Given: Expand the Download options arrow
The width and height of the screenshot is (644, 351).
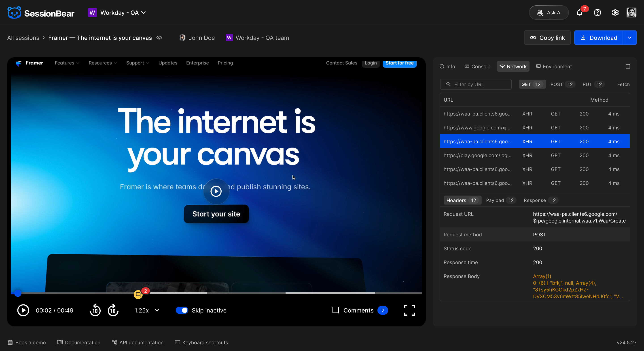Looking at the screenshot, I should (x=629, y=38).
